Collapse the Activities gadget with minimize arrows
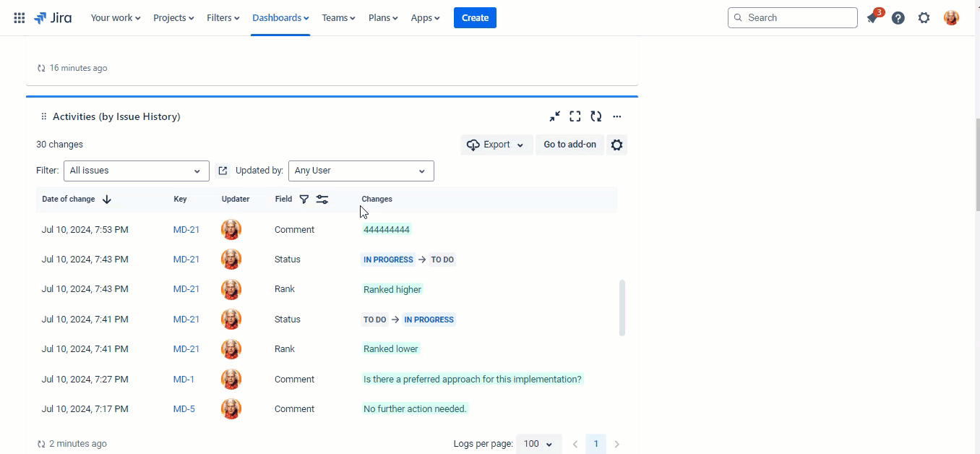 point(554,116)
